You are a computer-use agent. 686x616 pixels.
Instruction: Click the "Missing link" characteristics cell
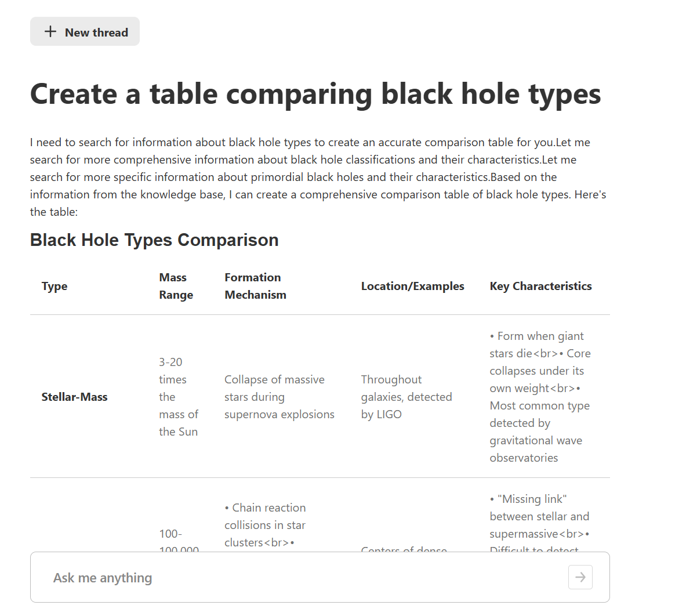[x=539, y=516]
